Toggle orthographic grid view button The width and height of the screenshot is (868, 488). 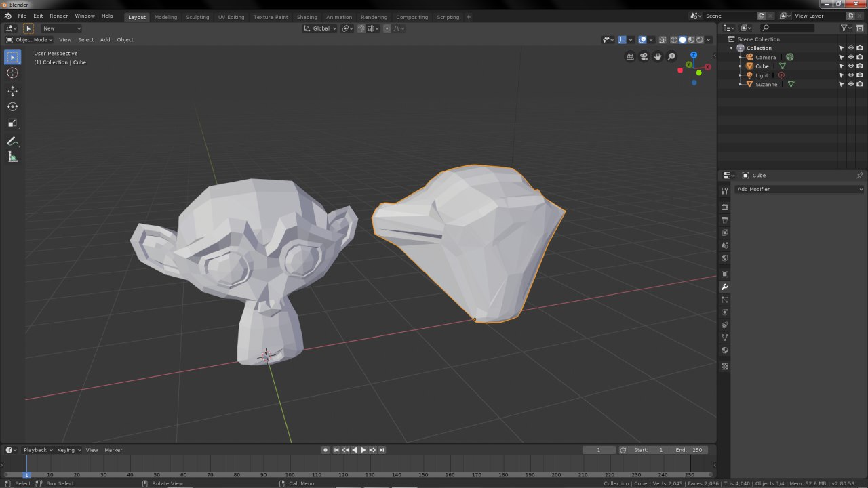point(630,57)
